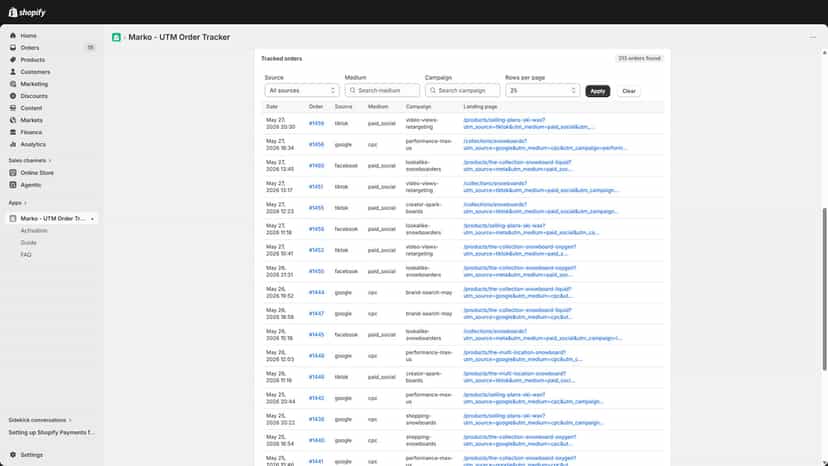
Task: Open landing page link of May 26 12:03 row
Action: [523, 356]
